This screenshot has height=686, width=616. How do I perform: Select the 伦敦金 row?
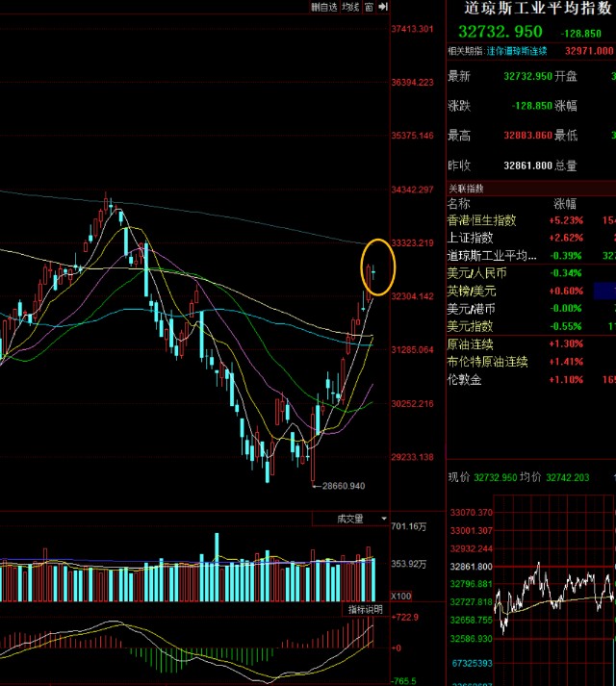tap(531, 380)
